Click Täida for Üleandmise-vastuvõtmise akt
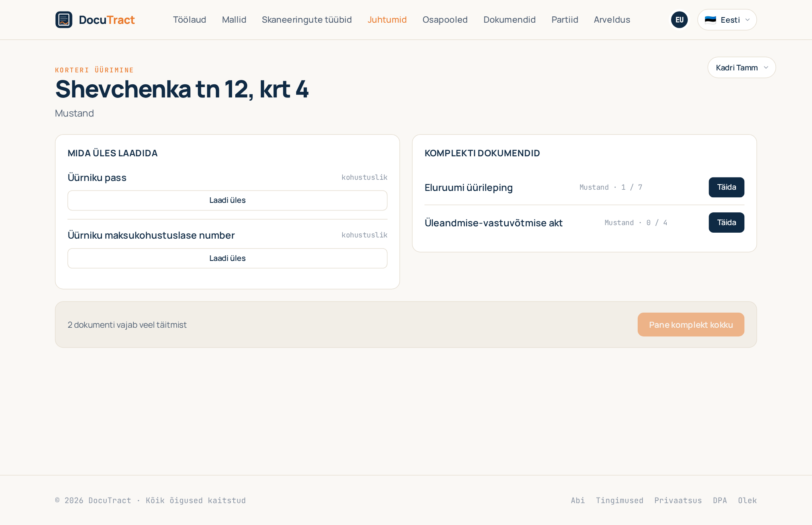The height and width of the screenshot is (525, 812). 726,223
